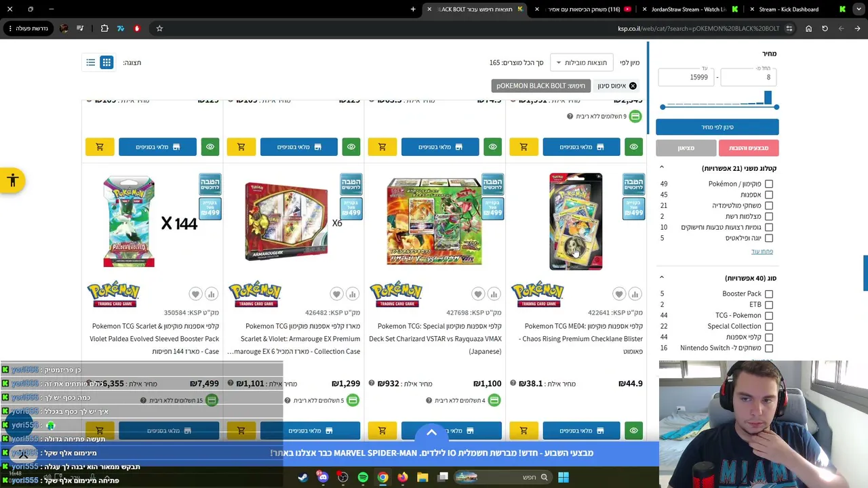Check the משחקי מולטימדיה filter checkbox

tap(769, 205)
